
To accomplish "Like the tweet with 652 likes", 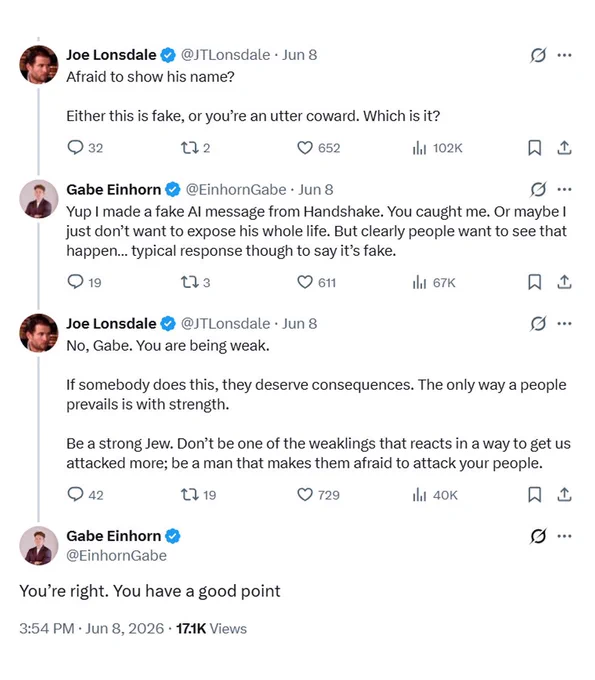I will (x=305, y=148).
